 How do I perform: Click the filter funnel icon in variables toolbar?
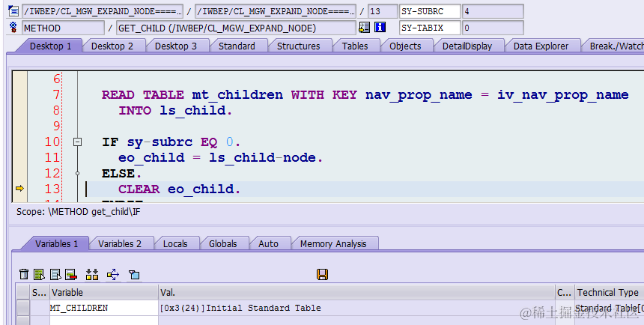[x=134, y=274]
